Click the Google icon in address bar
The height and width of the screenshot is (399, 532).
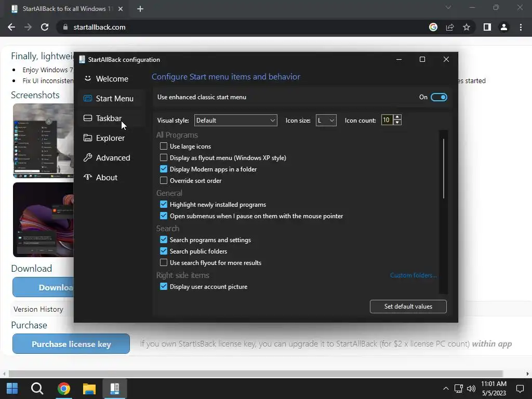[433, 27]
